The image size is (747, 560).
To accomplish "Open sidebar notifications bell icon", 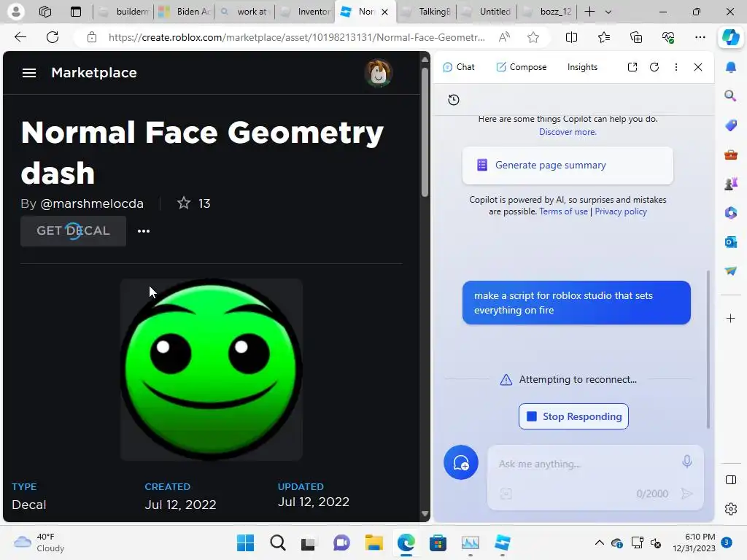I will (731, 67).
